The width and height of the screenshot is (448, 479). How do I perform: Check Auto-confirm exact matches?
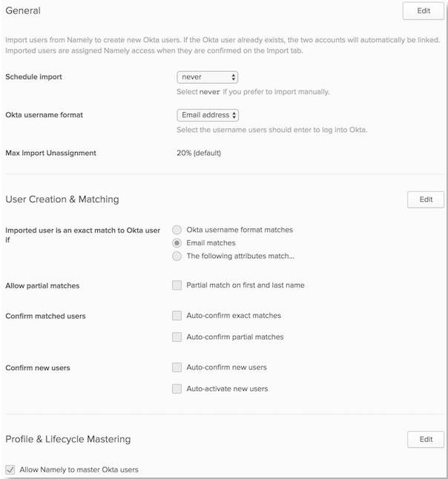[x=177, y=315]
